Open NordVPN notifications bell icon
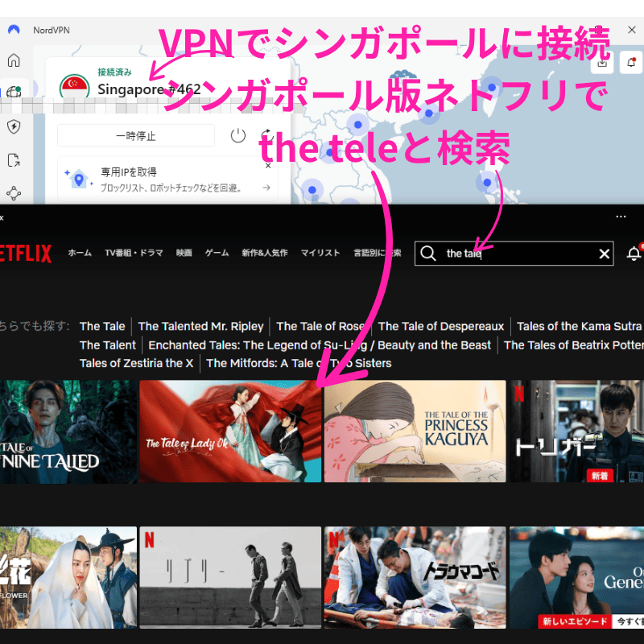Image resolution: width=644 pixels, height=644 pixels. [631, 63]
